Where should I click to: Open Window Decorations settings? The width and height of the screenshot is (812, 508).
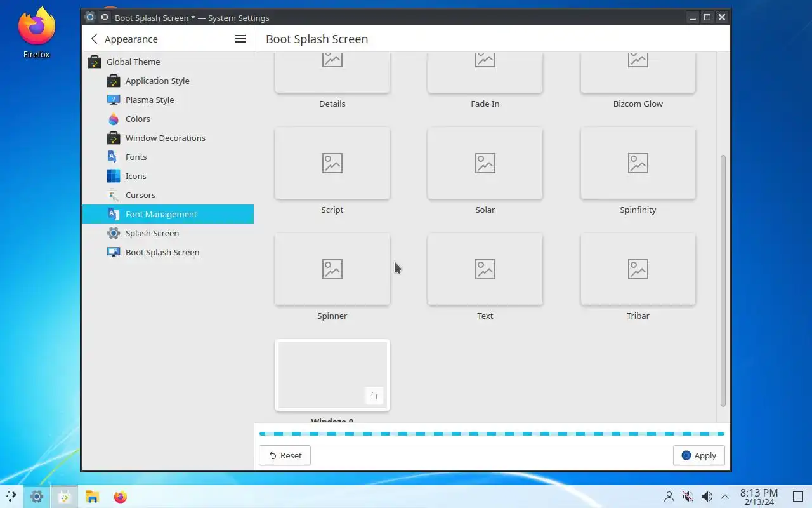[168, 138]
